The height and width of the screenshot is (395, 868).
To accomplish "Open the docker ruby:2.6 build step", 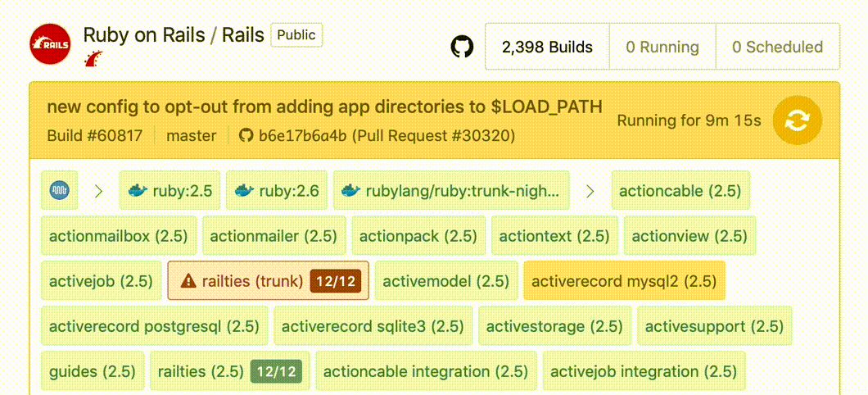I will coord(277,191).
